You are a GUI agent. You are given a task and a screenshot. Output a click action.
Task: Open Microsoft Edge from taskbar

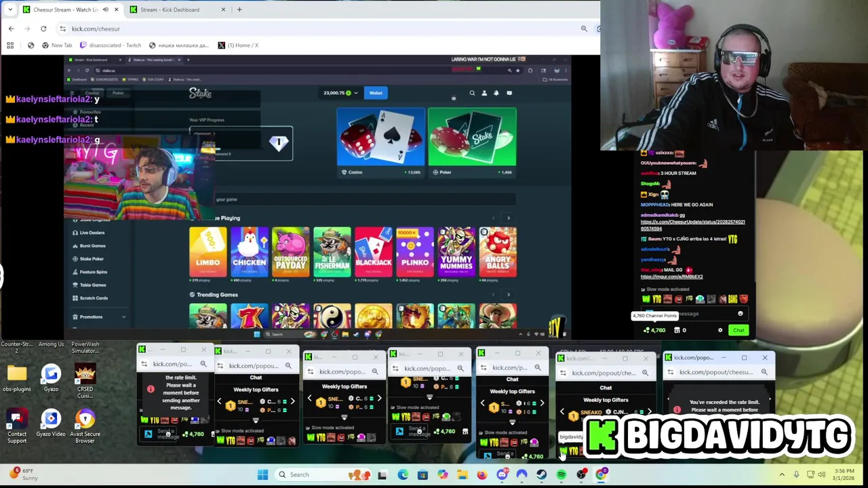[x=403, y=474]
